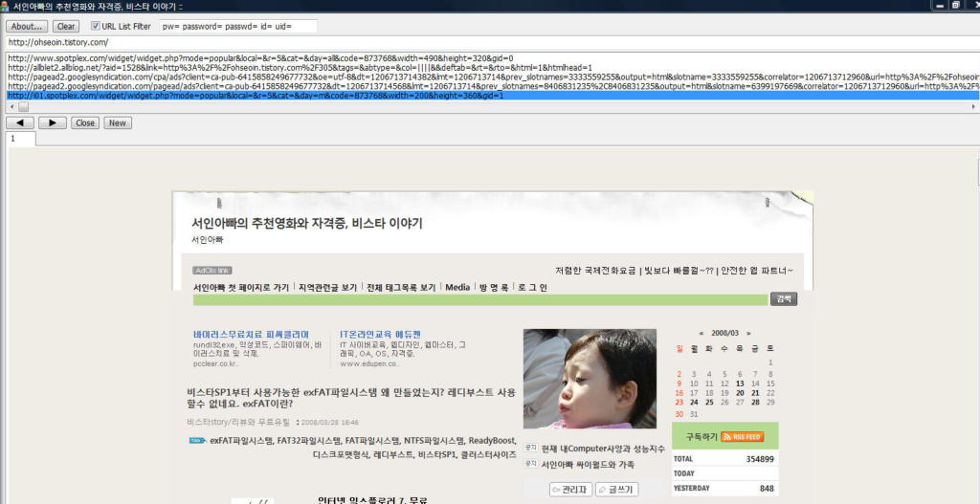
Task: Open calendar date 24
Action: point(694,403)
